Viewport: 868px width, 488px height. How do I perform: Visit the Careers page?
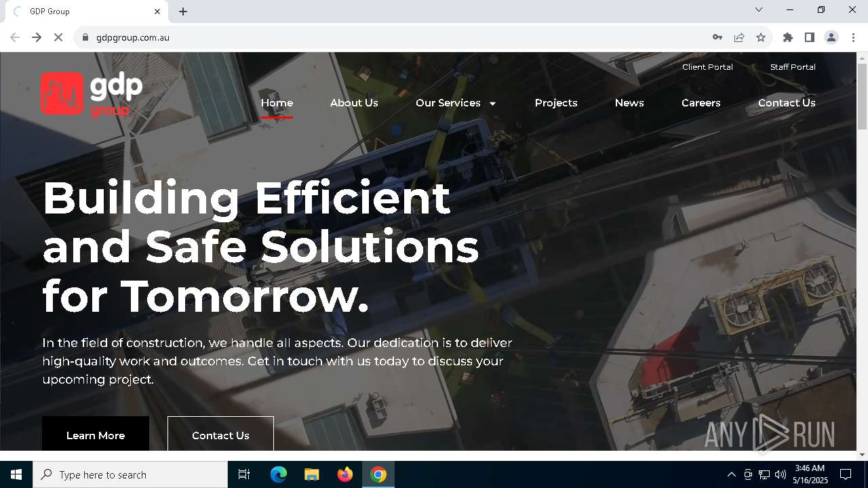click(701, 103)
